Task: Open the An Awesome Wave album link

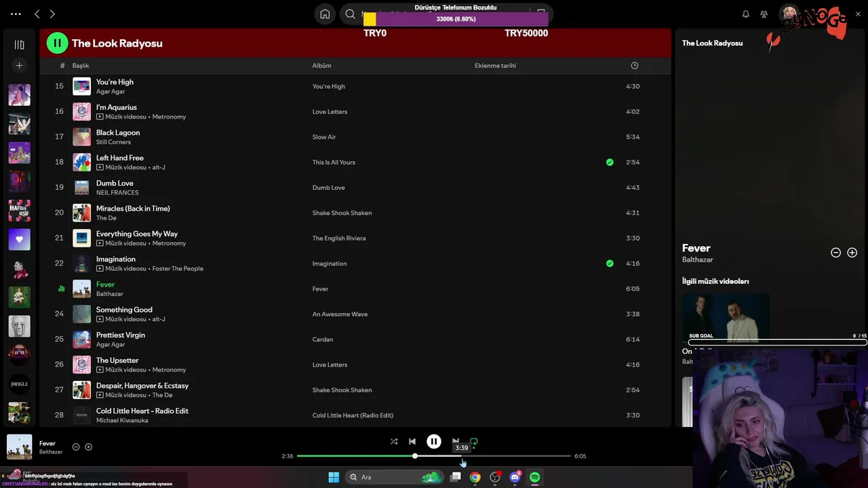Action: point(340,314)
